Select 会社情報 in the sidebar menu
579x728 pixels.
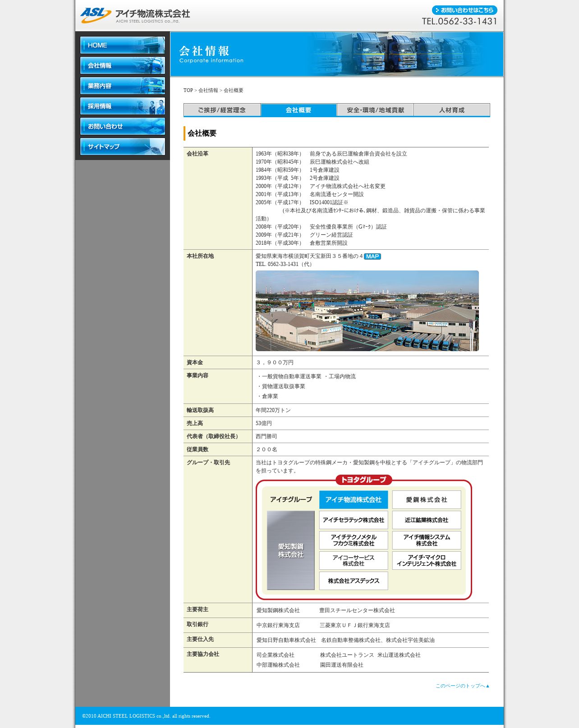click(x=123, y=65)
